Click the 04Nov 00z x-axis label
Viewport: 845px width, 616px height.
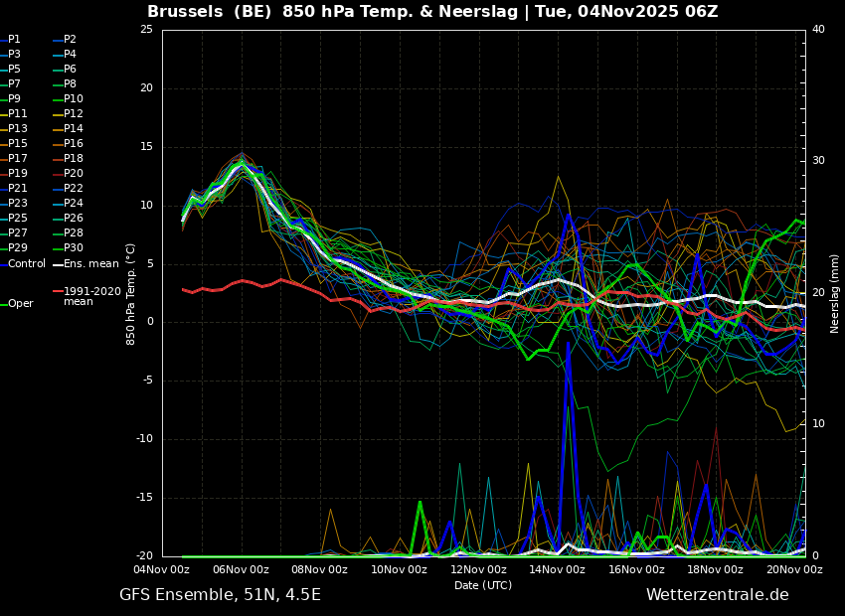(x=162, y=570)
